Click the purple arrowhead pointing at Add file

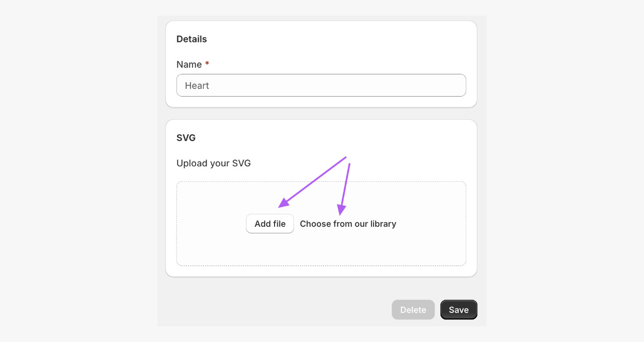click(283, 204)
